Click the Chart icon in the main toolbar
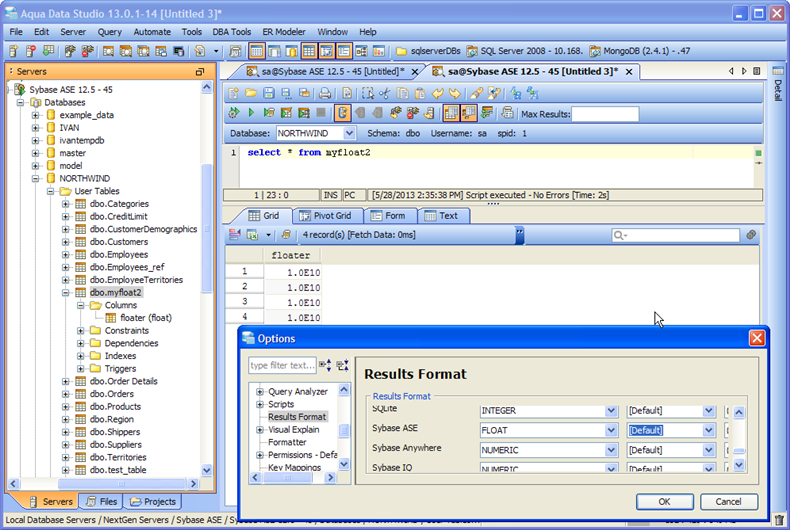Screen dimensions: 790x530 click(378, 51)
